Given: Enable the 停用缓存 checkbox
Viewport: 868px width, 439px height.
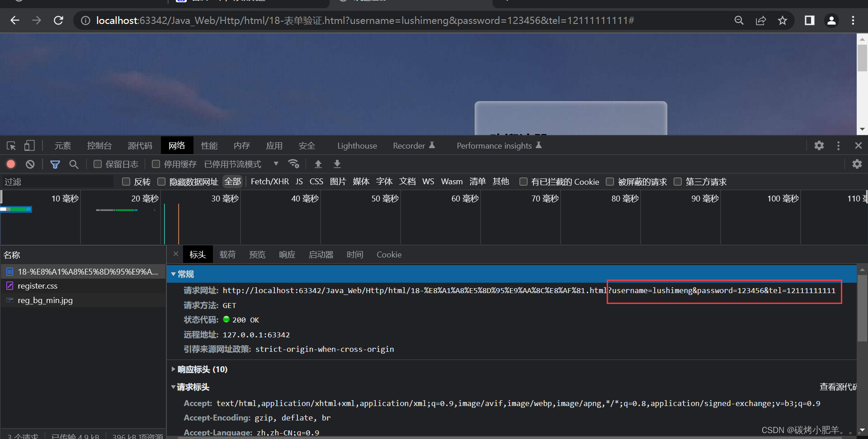Looking at the screenshot, I should pos(156,164).
